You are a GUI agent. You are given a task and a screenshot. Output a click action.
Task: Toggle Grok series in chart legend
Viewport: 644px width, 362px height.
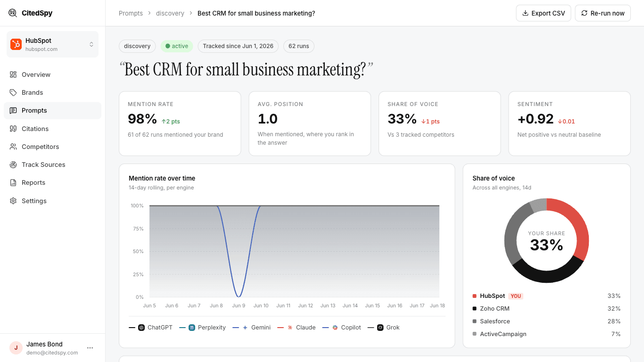tap(384, 328)
